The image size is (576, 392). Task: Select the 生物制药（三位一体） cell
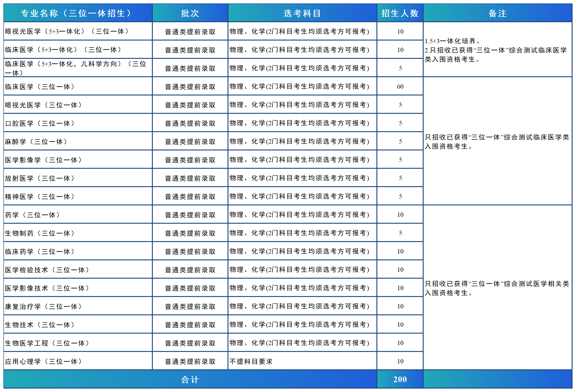coord(40,233)
